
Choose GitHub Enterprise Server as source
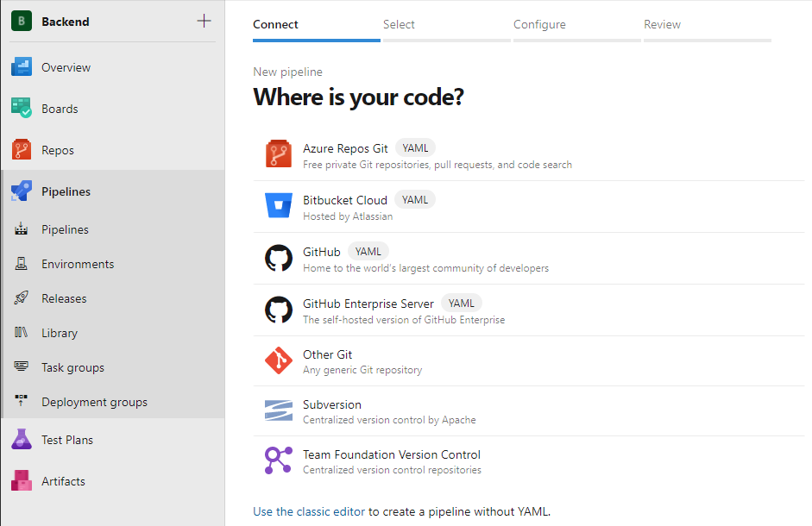(x=368, y=304)
